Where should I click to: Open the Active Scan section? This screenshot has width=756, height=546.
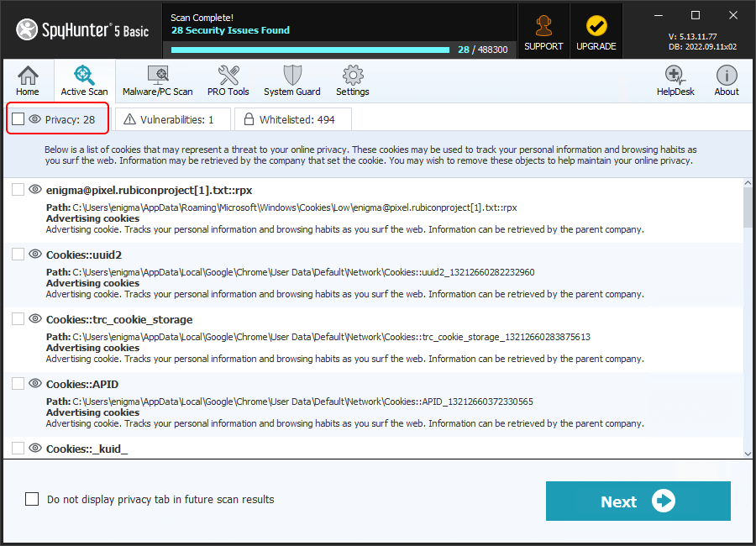click(x=84, y=81)
